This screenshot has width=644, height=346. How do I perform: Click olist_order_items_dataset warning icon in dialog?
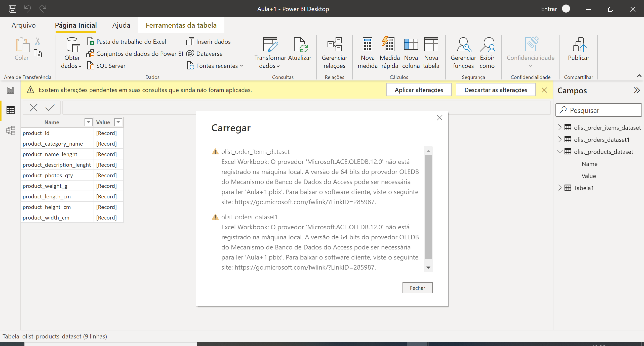[x=215, y=151]
